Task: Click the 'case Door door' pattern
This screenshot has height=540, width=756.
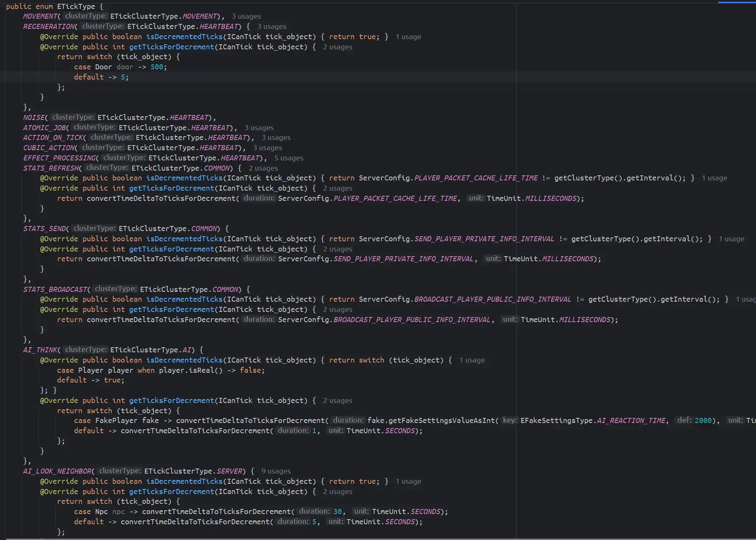Action: [x=103, y=67]
